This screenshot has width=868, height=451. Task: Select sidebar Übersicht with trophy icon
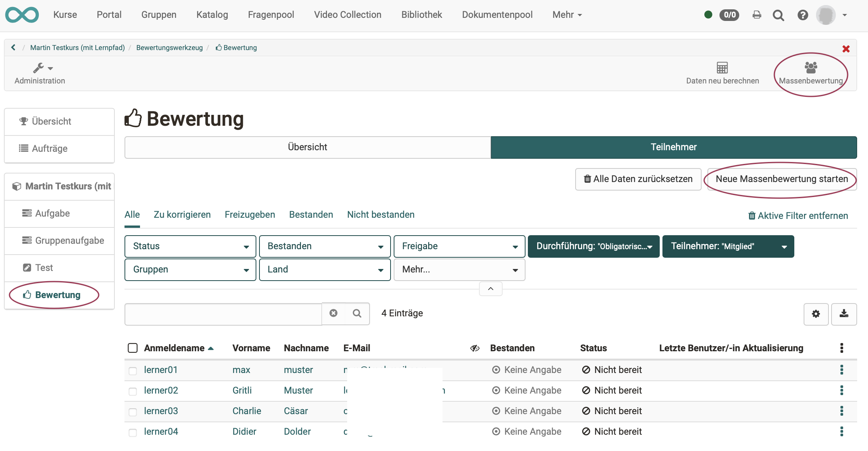(60, 121)
